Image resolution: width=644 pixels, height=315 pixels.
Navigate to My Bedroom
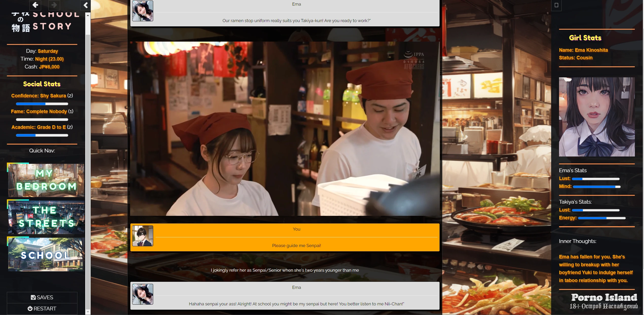(46, 180)
